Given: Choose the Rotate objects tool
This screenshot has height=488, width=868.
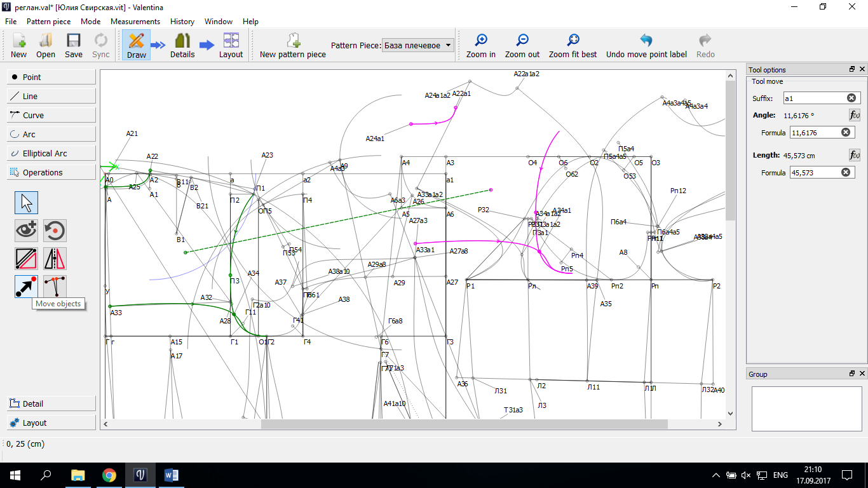Looking at the screenshot, I should coord(55,230).
